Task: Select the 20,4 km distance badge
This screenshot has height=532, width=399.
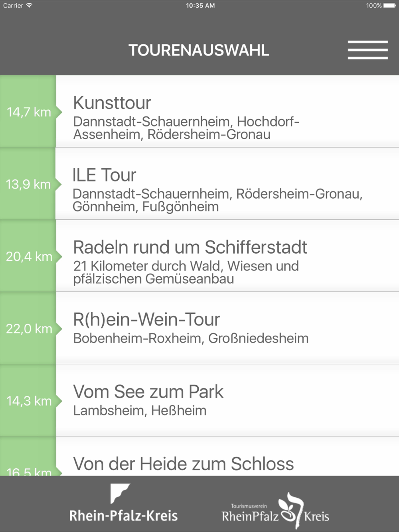Action: [x=29, y=256]
